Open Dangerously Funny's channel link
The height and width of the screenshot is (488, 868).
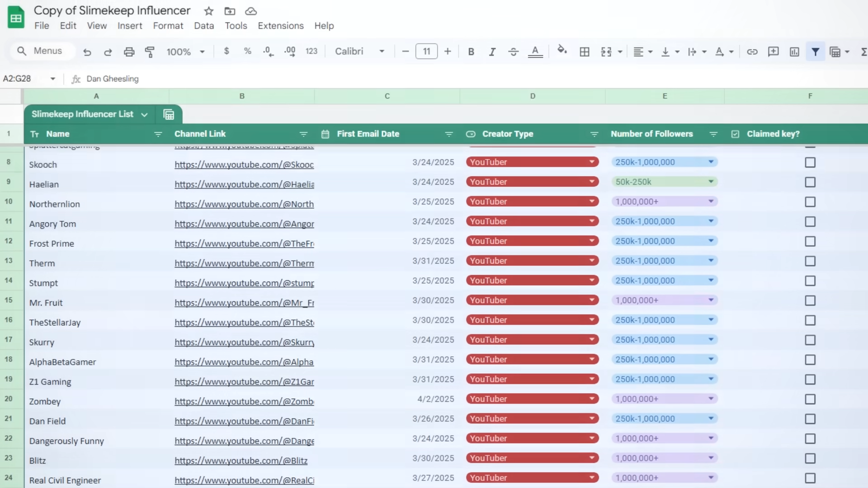(244, 441)
